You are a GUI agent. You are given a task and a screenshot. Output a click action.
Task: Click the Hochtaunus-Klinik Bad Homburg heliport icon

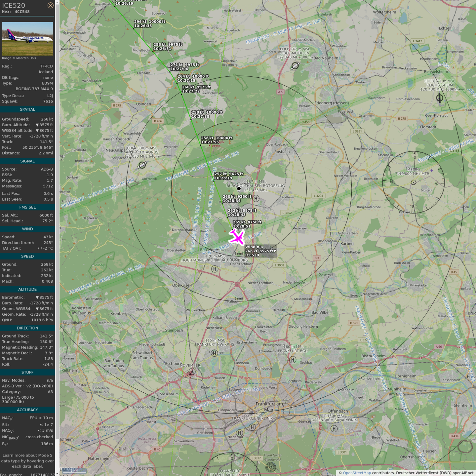pos(215,269)
